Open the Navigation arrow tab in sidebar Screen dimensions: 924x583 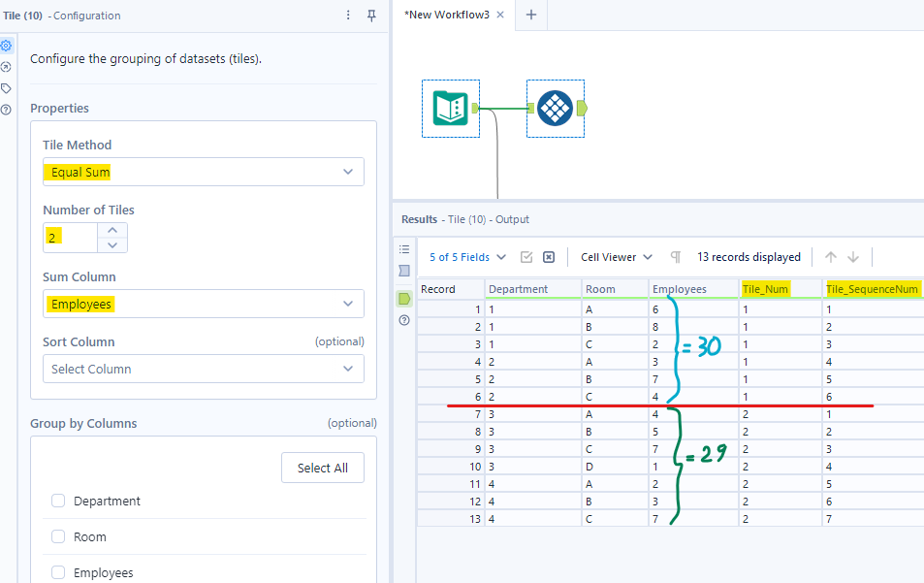click(x=7, y=67)
